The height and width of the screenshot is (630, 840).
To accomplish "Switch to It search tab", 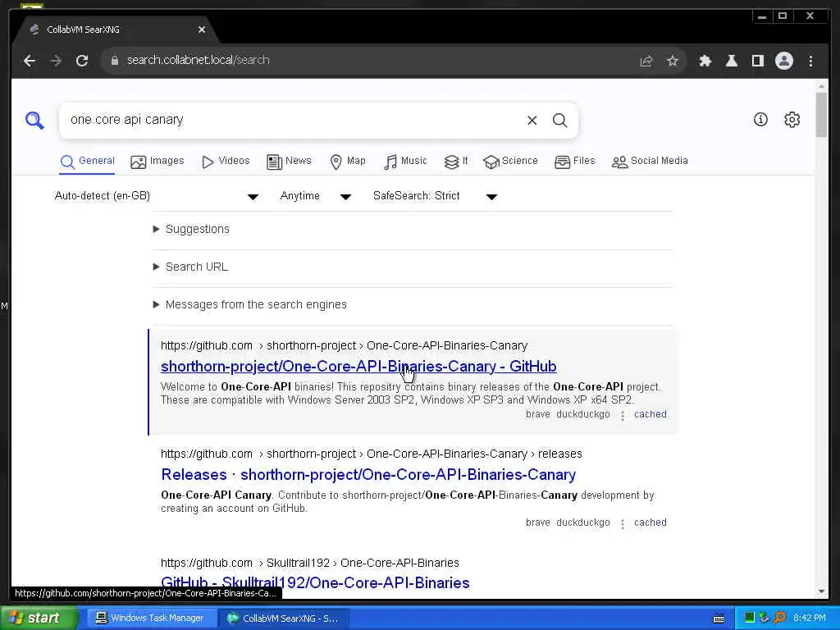I will 456,162.
